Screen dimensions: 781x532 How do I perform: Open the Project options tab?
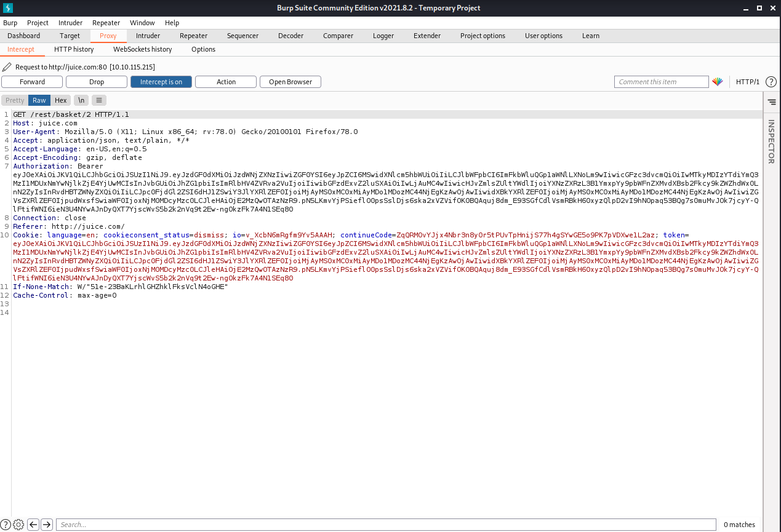(483, 36)
